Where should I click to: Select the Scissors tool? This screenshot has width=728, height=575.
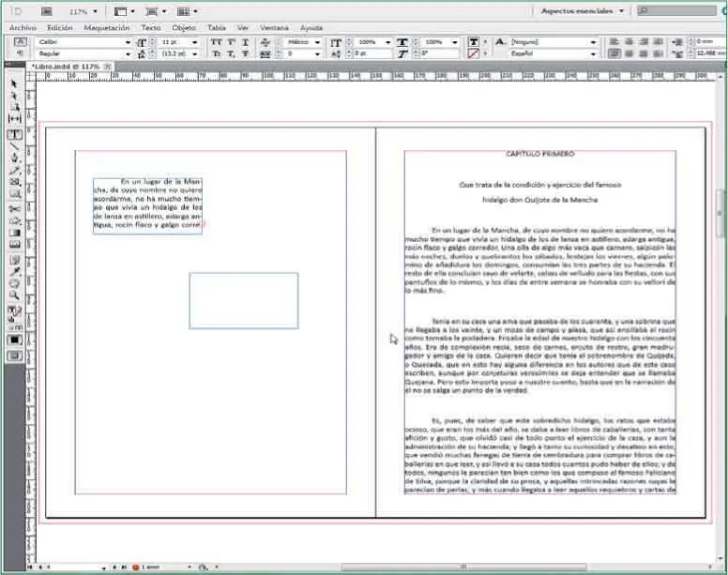click(x=14, y=209)
